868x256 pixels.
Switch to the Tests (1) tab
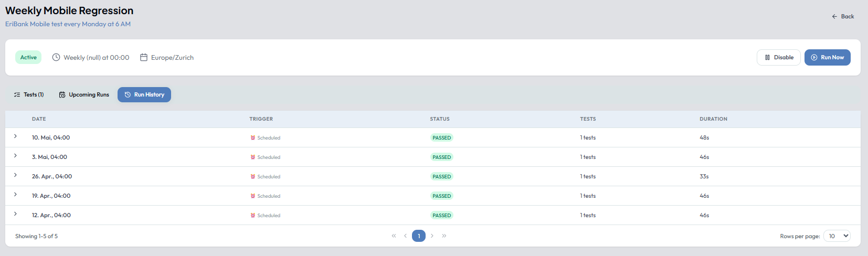29,94
